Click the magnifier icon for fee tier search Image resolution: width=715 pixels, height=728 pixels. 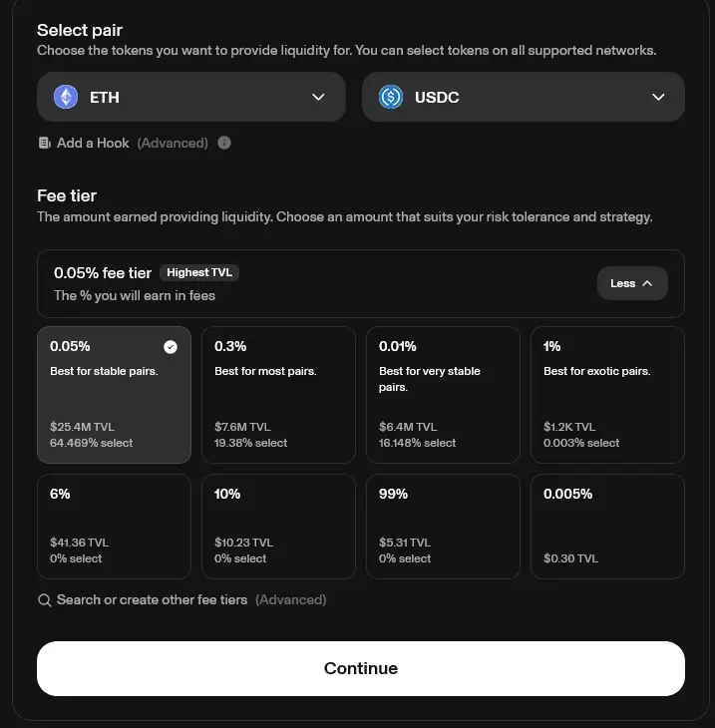tap(45, 600)
